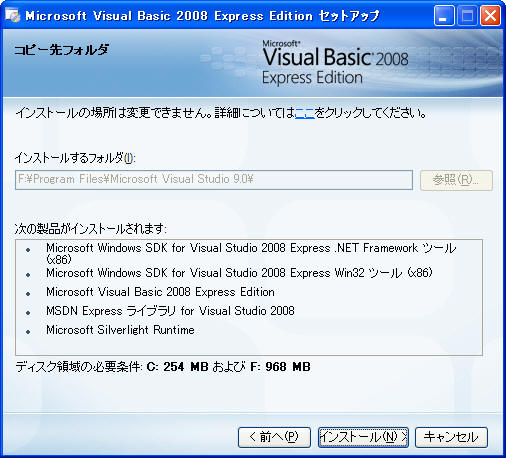Select 'Microsoft Silverlight Runtime' list entry
This screenshot has width=506, height=458.
click(120, 330)
